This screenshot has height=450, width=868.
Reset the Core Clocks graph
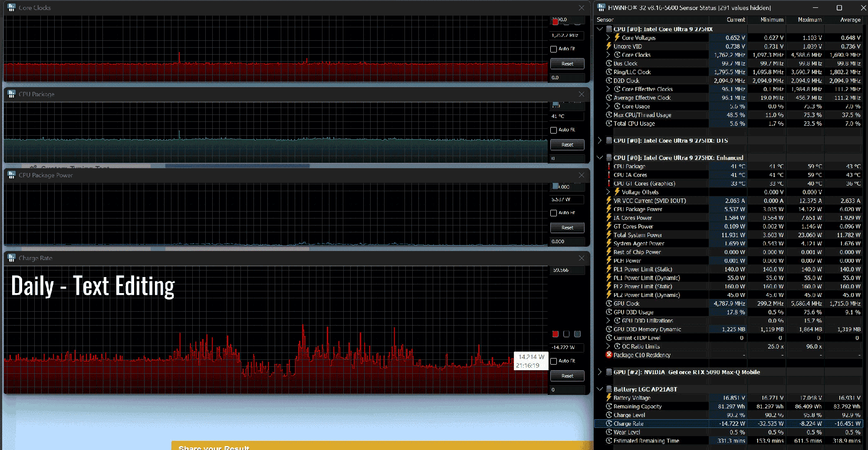pos(567,64)
